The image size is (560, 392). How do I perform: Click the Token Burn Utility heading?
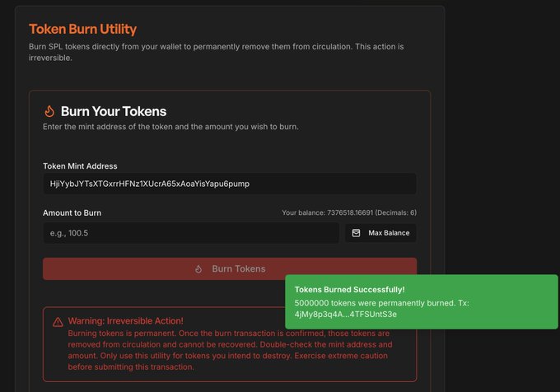(x=83, y=29)
